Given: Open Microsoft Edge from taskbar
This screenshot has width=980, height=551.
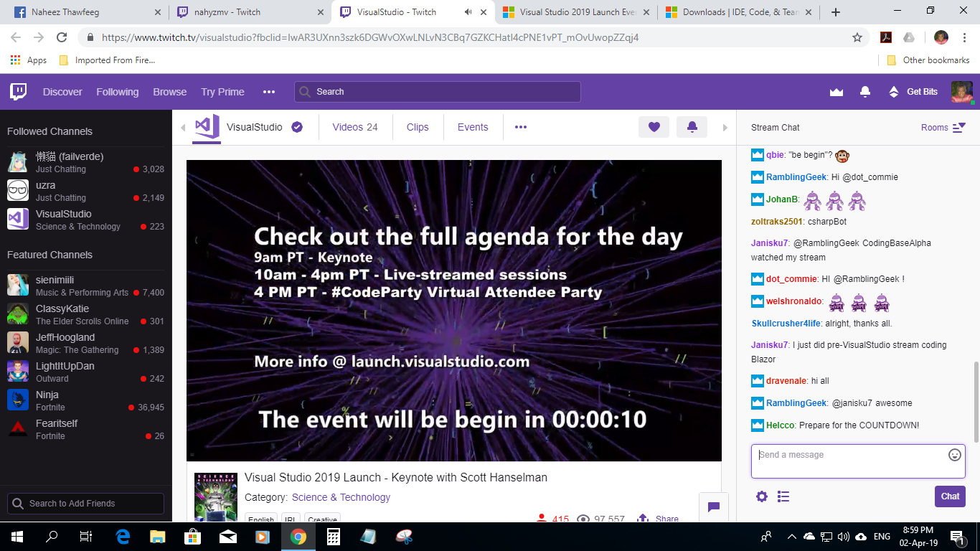Looking at the screenshot, I should [123, 537].
